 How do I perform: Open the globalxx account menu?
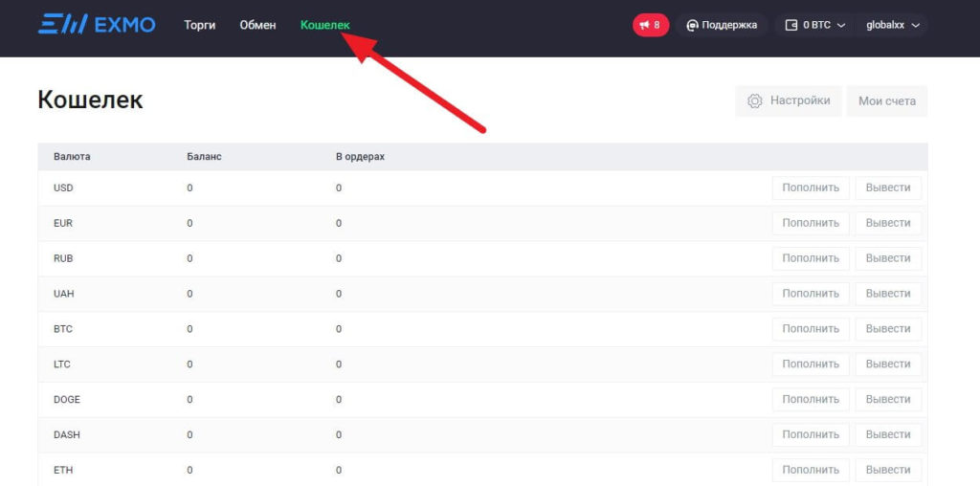pyautogui.click(x=892, y=25)
